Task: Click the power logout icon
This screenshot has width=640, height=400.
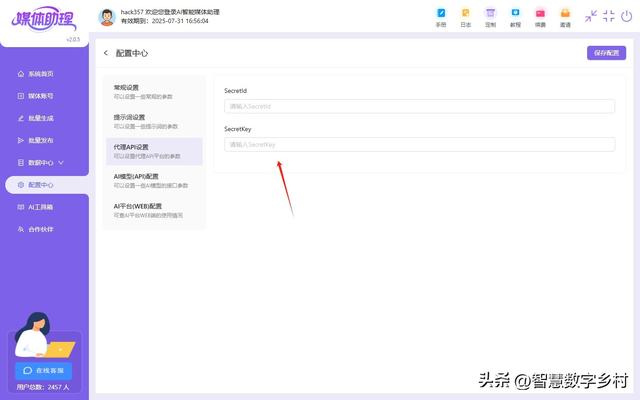Action: coord(627,16)
